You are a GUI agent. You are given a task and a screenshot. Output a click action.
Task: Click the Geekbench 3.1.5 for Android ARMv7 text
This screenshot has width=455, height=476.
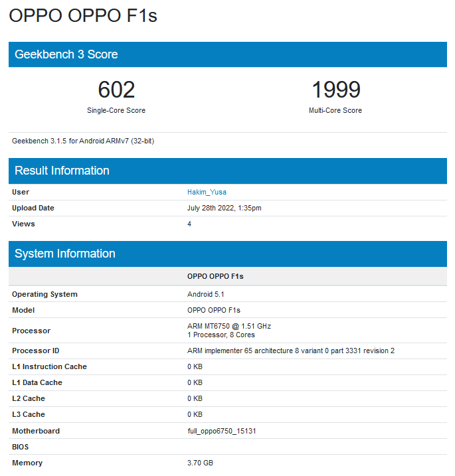click(x=83, y=141)
